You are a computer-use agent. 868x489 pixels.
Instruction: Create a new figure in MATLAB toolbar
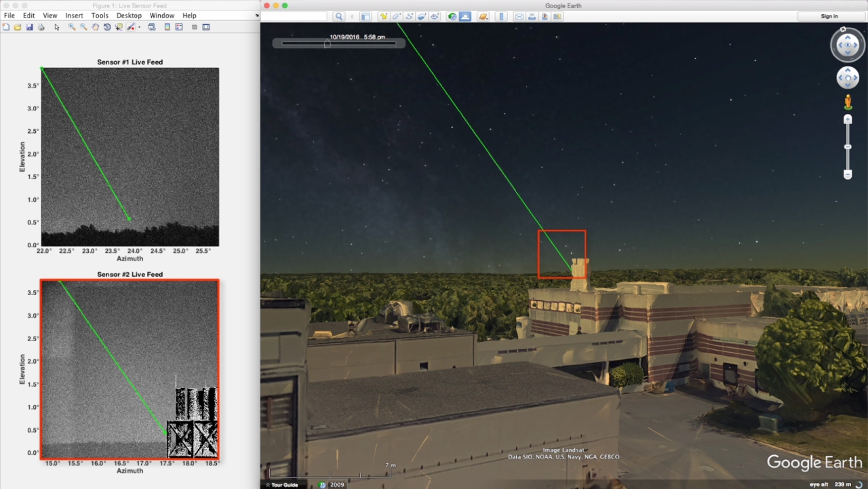coord(6,27)
